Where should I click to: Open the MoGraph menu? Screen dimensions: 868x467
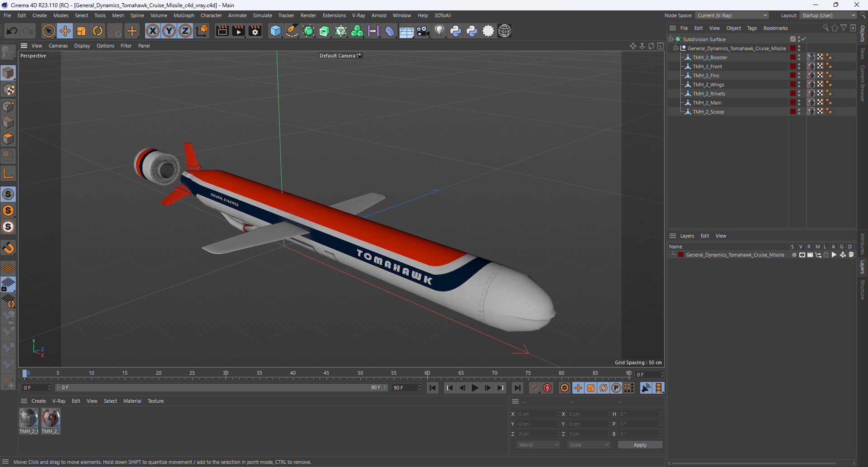(184, 15)
